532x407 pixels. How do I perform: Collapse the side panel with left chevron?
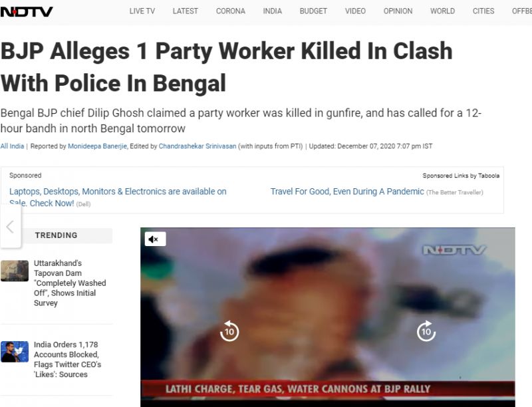(10, 227)
